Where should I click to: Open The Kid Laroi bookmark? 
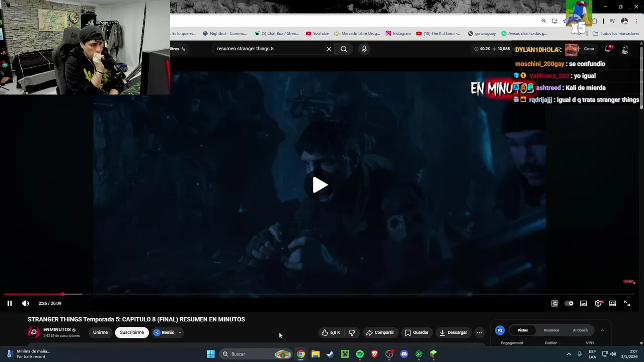(438, 34)
